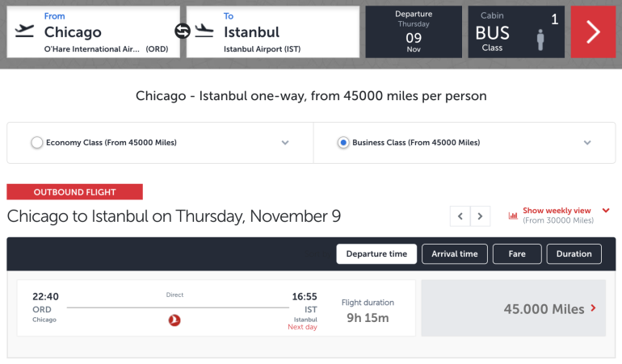Sort flights by Fare
Screen dimensions: 622x364
click(517, 254)
